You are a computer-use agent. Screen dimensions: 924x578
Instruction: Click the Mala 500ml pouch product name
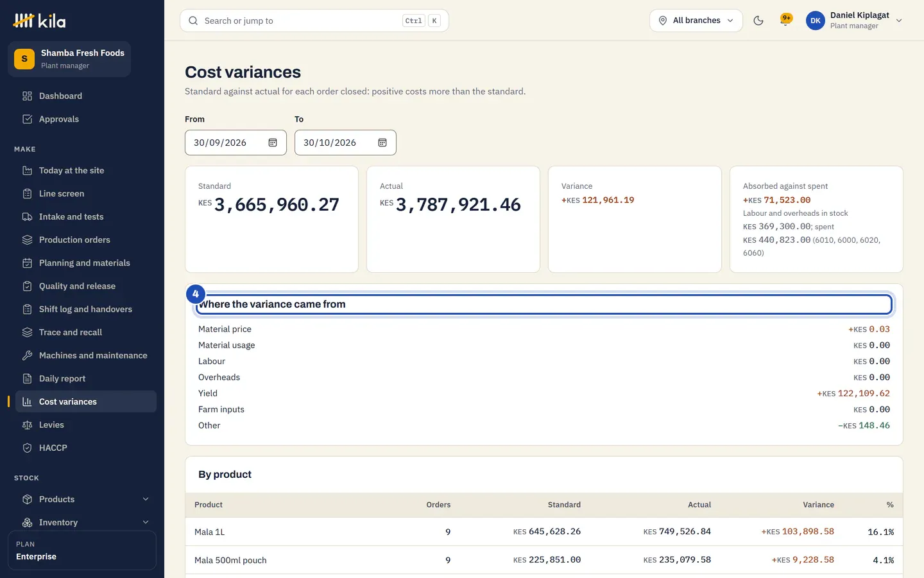point(230,560)
